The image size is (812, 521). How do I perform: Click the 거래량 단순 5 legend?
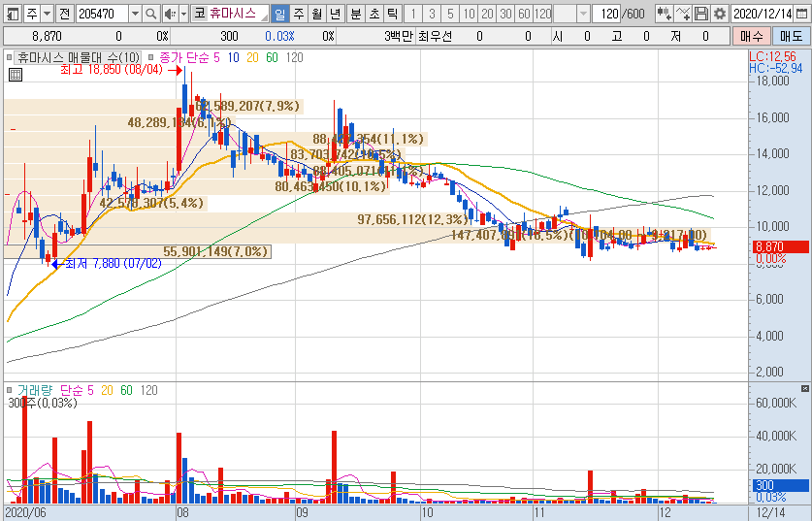tap(77, 390)
